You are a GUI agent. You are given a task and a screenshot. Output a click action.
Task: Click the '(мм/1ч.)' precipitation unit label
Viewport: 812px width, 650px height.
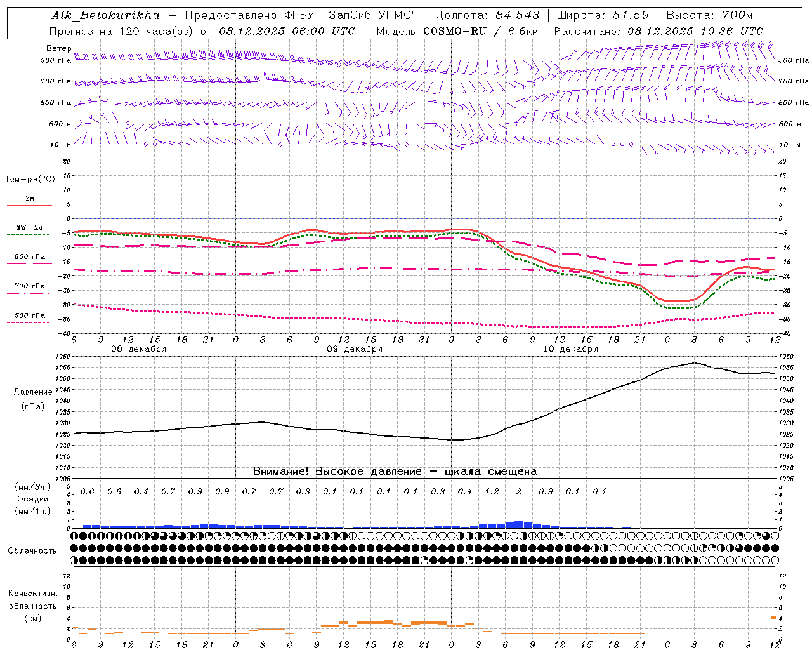tap(33, 511)
